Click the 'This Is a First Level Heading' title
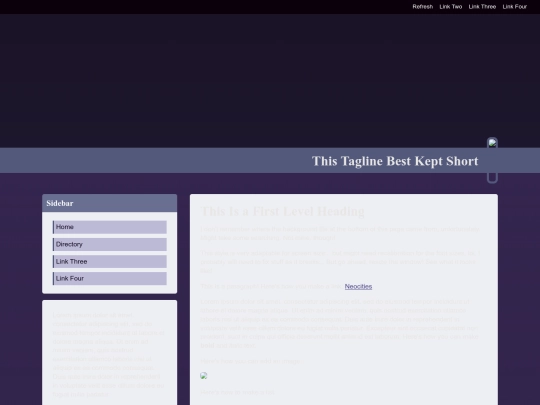The height and width of the screenshot is (405, 540). click(282, 211)
